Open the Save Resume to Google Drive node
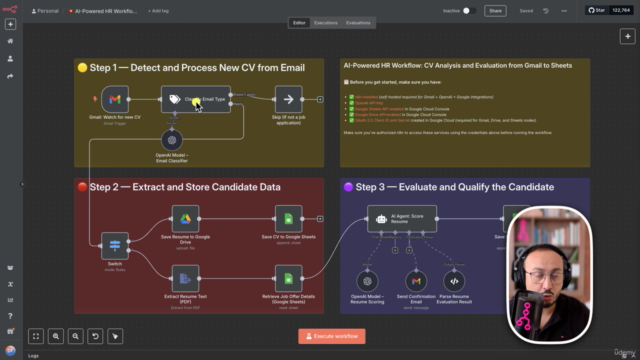 pos(185,219)
